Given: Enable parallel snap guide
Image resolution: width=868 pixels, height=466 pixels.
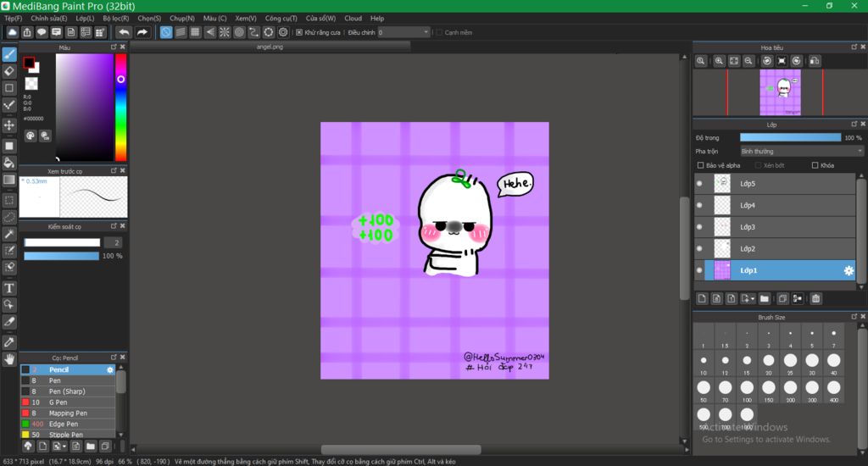Looking at the screenshot, I should [x=181, y=33].
